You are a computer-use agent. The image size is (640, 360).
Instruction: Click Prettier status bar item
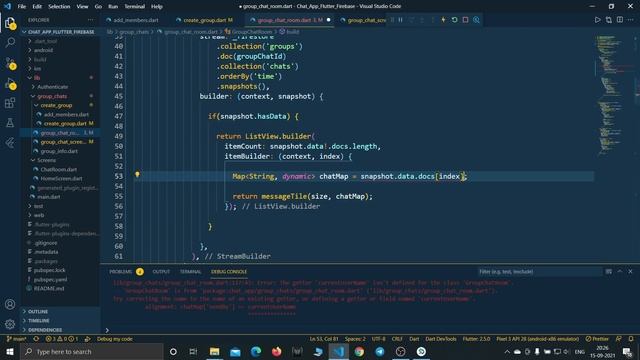pos(597,339)
